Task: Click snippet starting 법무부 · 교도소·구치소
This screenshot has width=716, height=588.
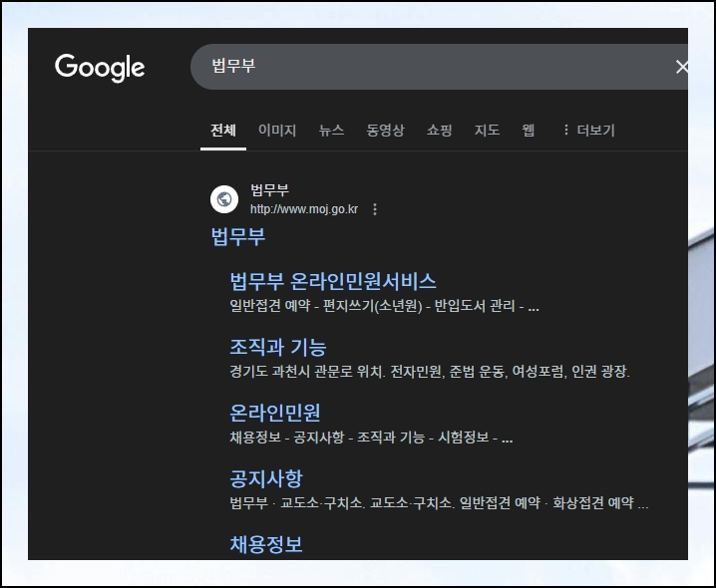Action: 439,503
